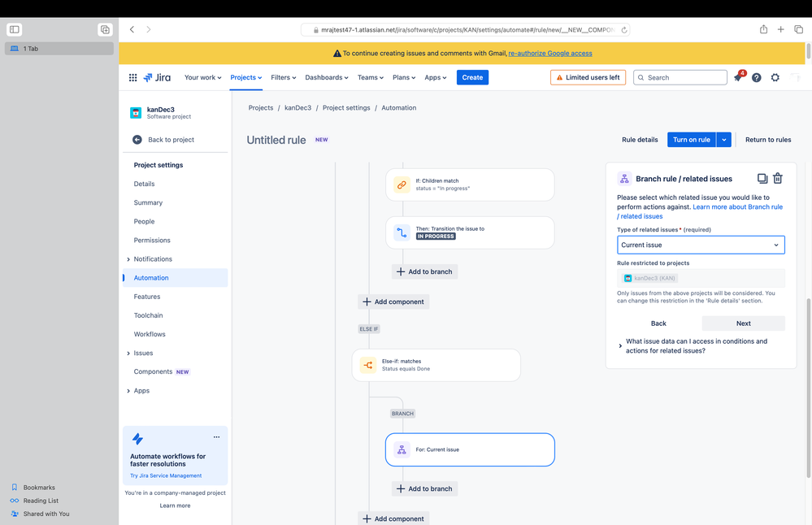
Task: Reload the page using refresh icon
Action: 624,30
